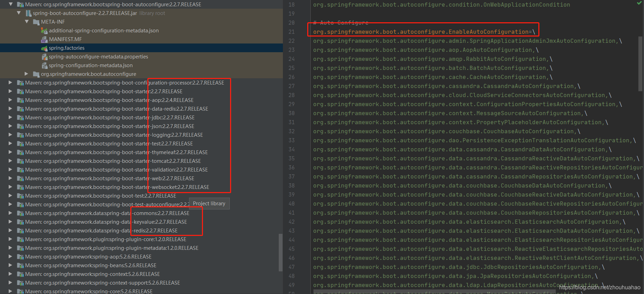Expand spring-data-redis:2.2.7.RELEASE library

tap(10, 231)
